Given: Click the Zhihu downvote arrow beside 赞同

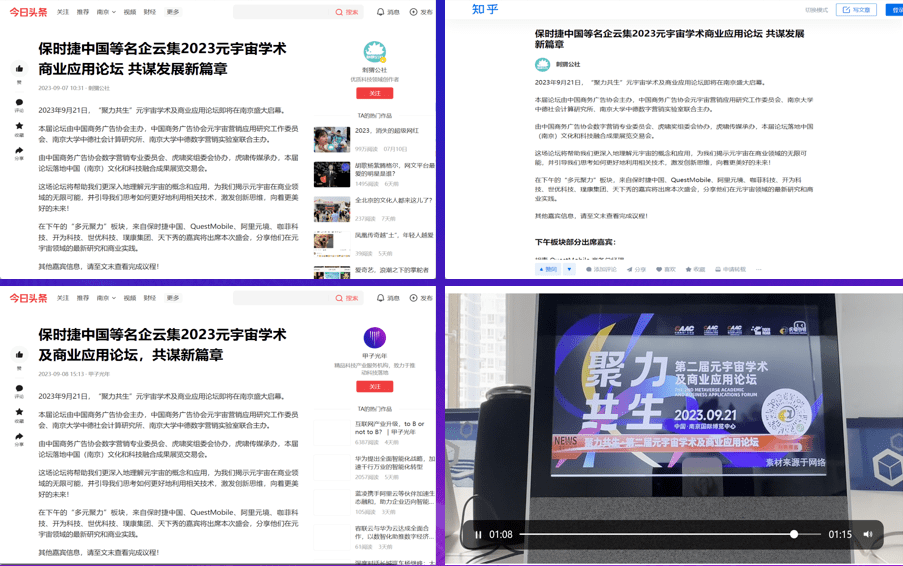Looking at the screenshot, I should 569,269.
